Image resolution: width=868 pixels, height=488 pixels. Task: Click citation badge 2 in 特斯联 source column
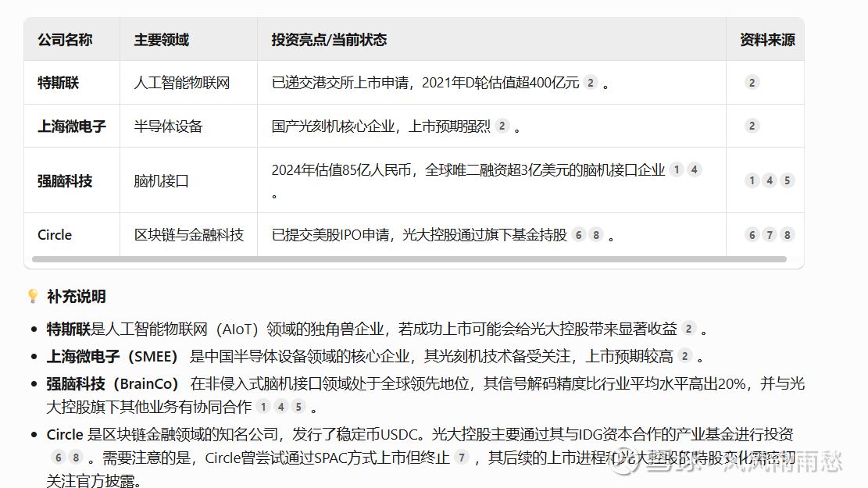click(752, 83)
